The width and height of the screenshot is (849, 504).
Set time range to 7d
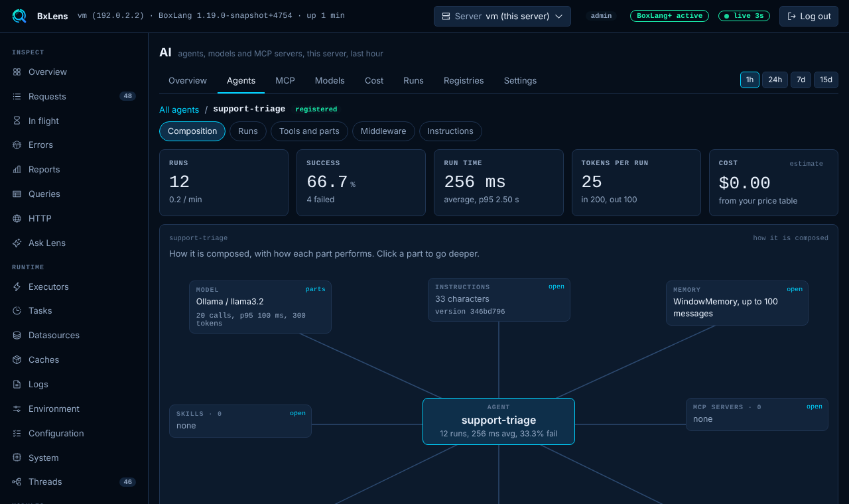tap(801, 80)
